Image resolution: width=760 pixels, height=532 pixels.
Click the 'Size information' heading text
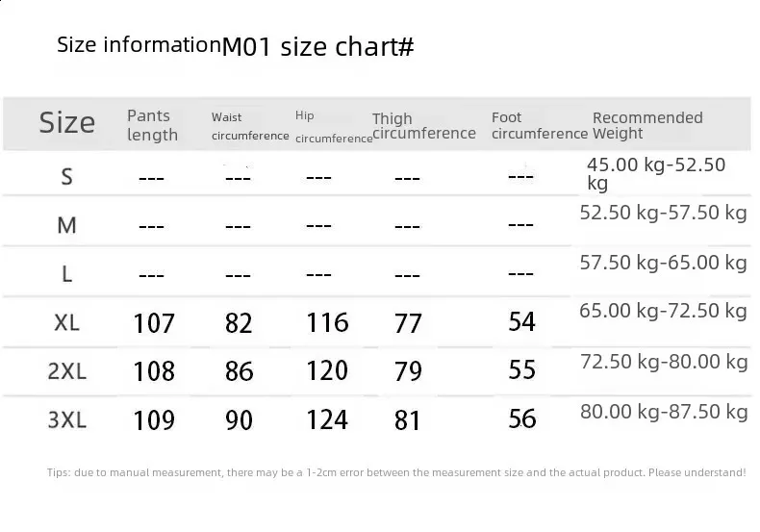[x=139, y=44]
